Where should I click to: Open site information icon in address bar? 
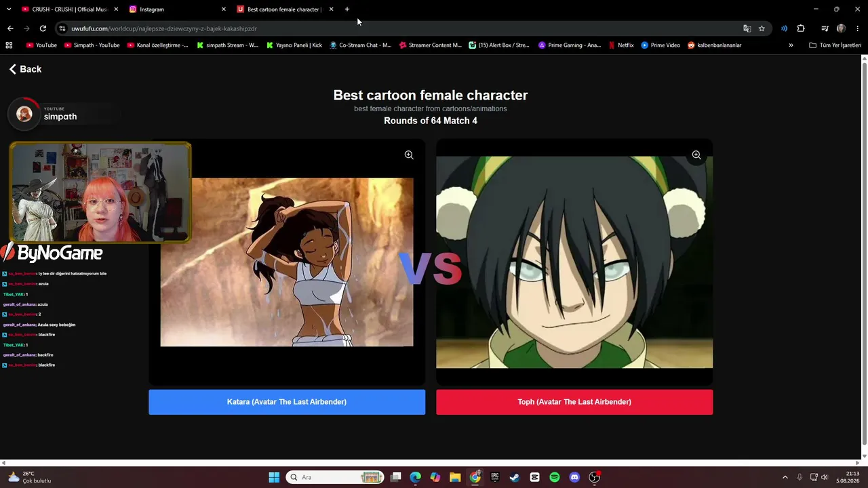(62, 28)
